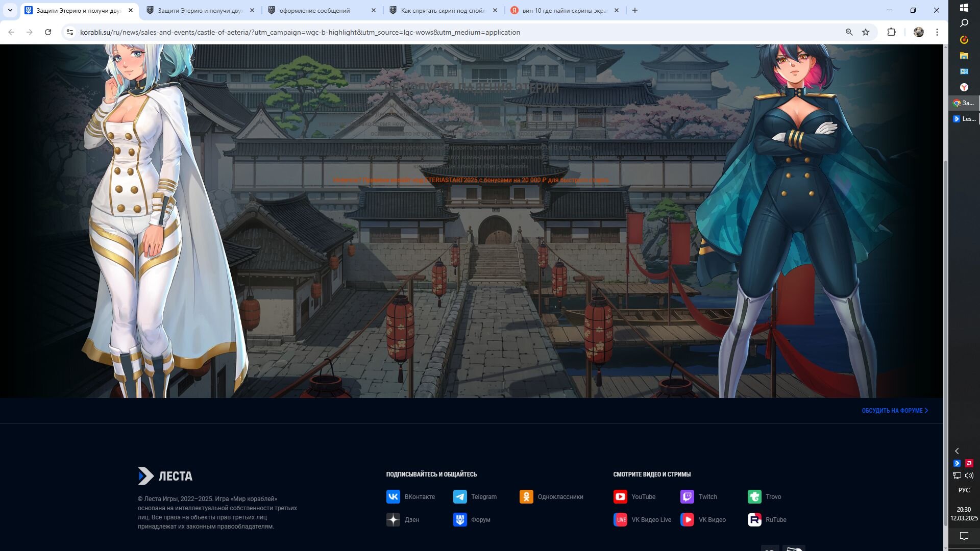
Task: Click the Dzen icon
Action: pyautogui.click(x=393, y=519)
